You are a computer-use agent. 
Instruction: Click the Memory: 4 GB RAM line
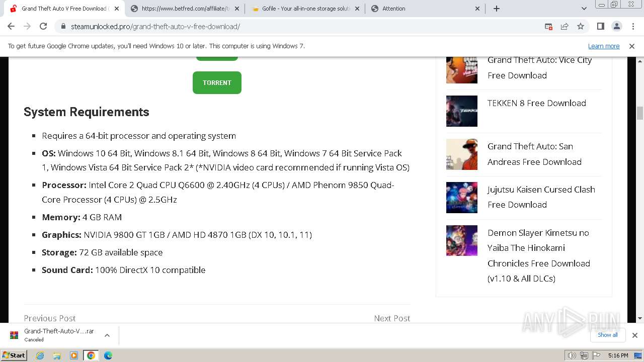(82, 217)
